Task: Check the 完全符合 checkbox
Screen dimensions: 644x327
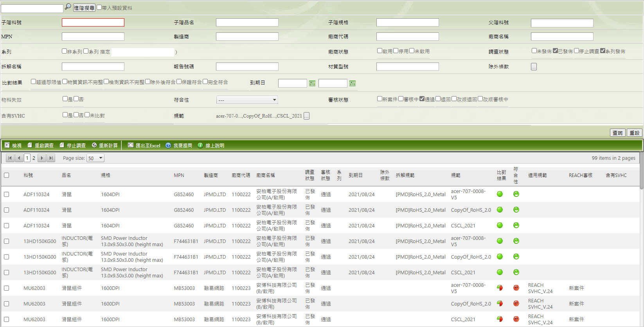Action: click(x=205, y=82)
